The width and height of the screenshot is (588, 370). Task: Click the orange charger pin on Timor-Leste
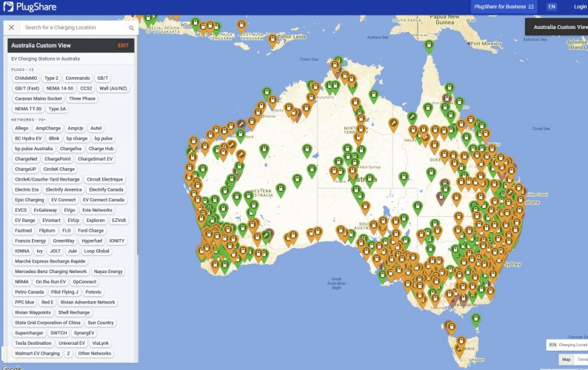click(x=273, y=40)
